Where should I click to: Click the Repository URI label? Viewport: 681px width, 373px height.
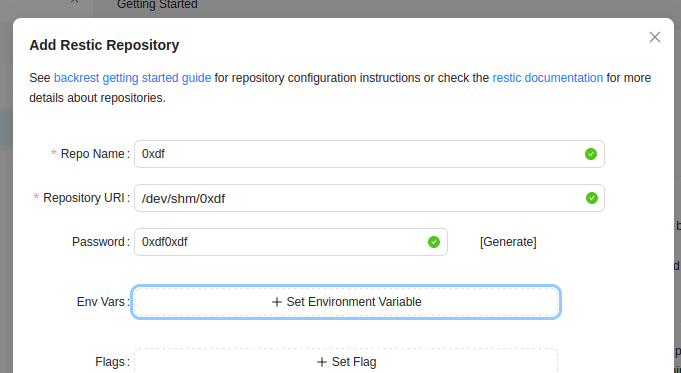pyautogui.click(x=84, y=198)
